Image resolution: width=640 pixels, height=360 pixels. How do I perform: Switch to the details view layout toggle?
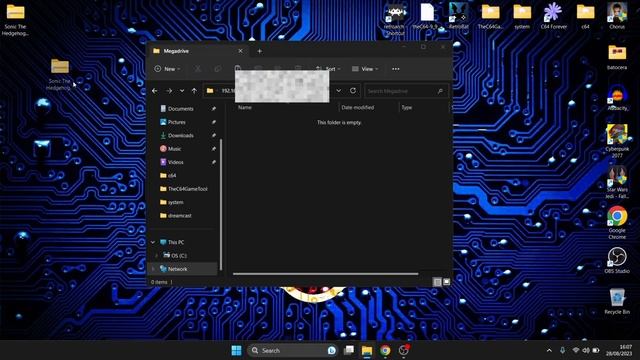[x=437, y=282]
